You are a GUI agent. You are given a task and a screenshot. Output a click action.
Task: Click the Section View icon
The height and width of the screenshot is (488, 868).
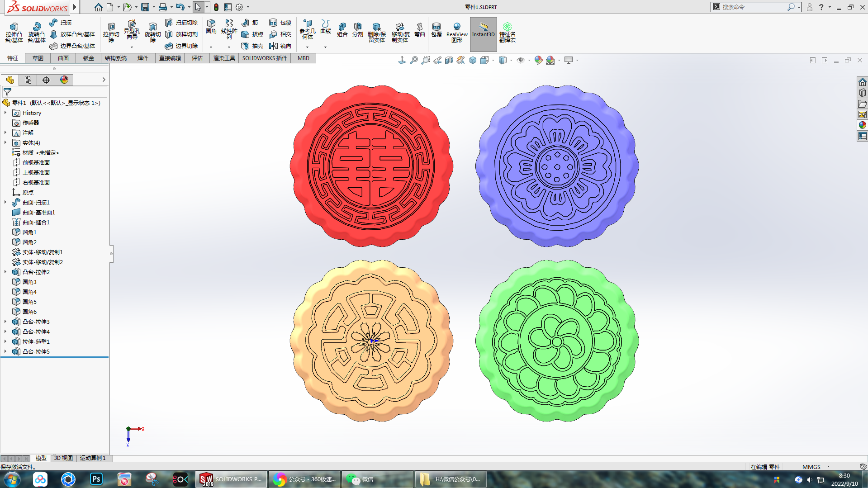pyautogui.click(x=449, y=60)
